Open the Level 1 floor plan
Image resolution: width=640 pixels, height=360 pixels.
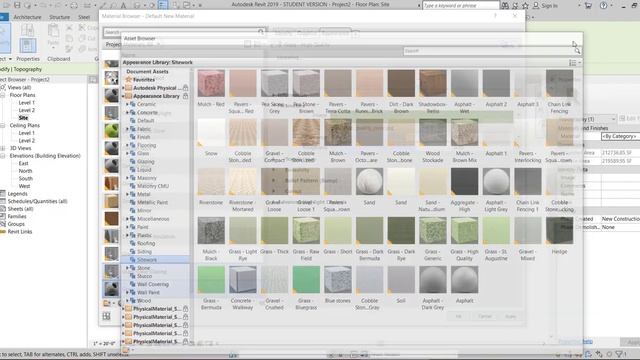tap(27, 102)
